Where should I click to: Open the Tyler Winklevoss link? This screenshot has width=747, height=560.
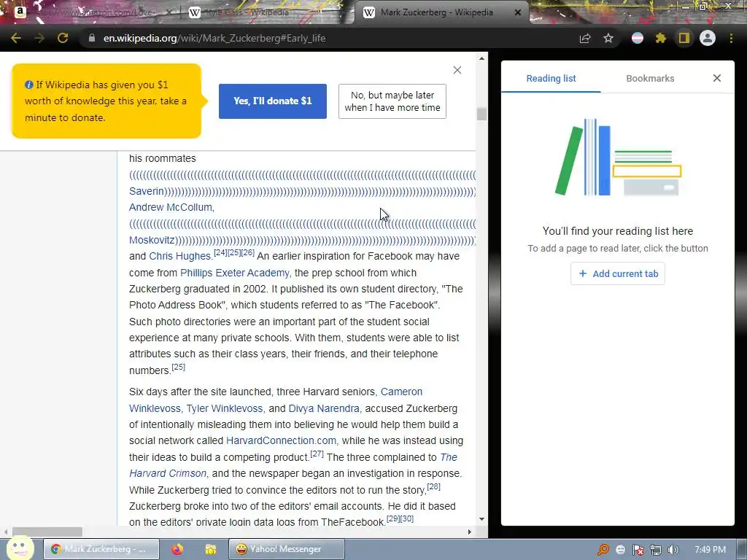[225, 408]
